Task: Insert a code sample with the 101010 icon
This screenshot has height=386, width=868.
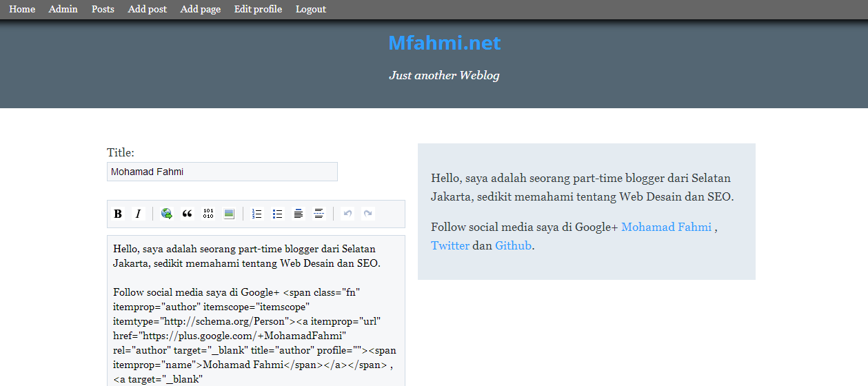Action: tap(208, 214)
